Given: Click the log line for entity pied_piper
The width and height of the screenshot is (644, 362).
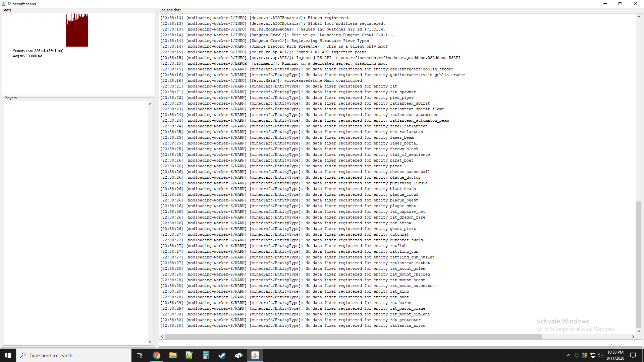Looking at the screenshot, I should coord(287,98).
